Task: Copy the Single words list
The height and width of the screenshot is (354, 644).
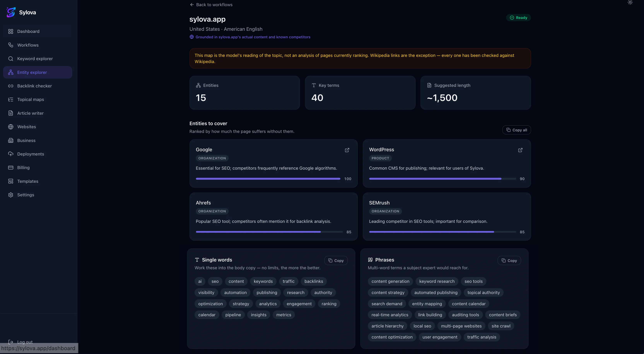Action: pyautogui.click(x=336, y=261)
